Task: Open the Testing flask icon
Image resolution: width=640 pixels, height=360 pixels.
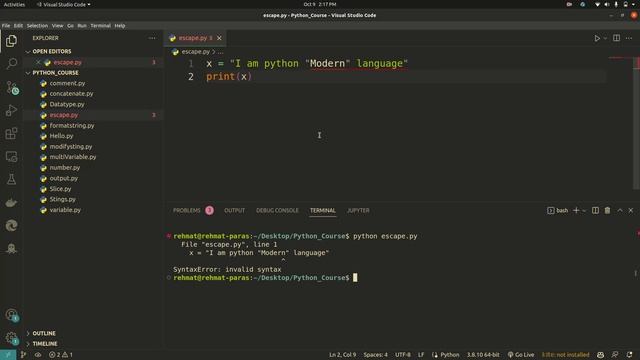Action: tap(11, 179)
